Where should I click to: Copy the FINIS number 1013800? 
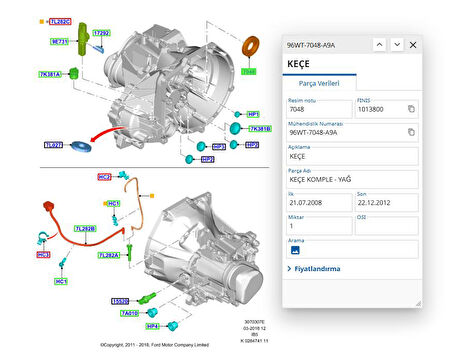[411, 109]
